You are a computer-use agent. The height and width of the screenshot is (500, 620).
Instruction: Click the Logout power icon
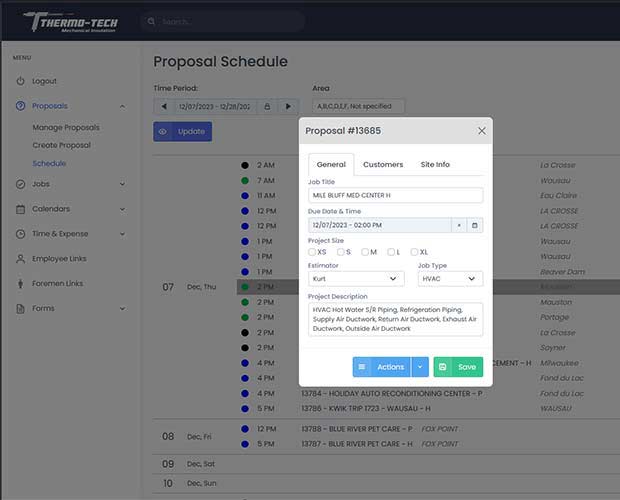pyautogui.click(x=20, y=81)
